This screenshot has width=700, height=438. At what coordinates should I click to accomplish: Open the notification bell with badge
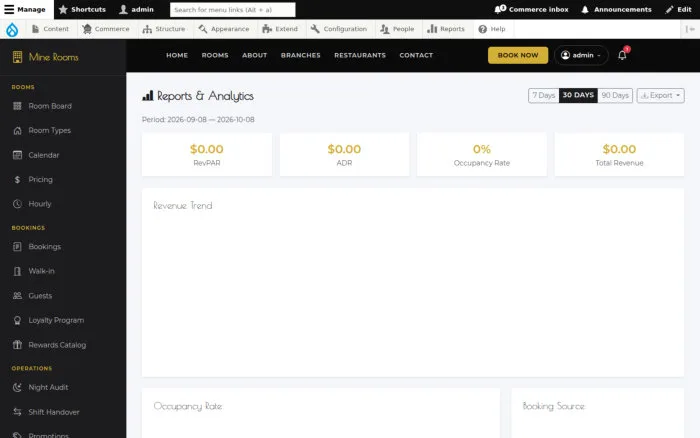pyautogui.click(x=622, y=55)
